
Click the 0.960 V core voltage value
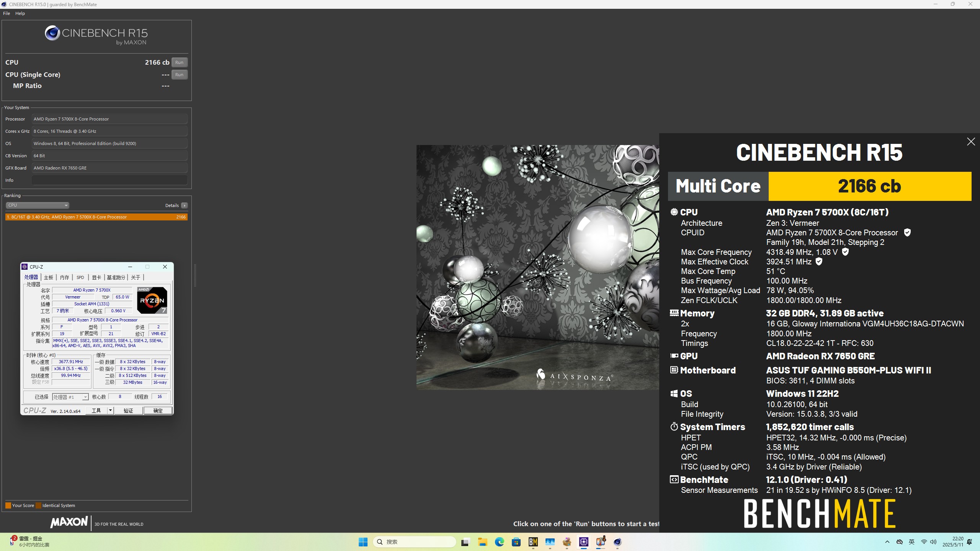click(118, 311)
